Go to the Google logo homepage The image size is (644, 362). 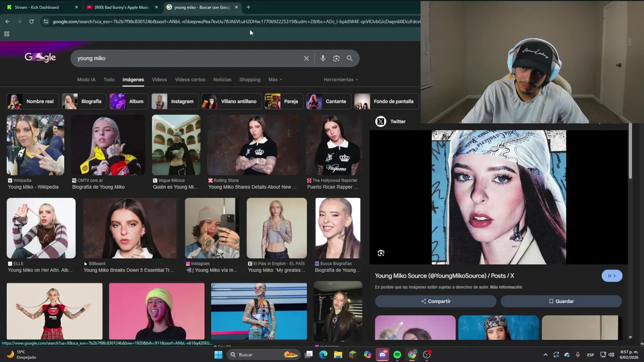click(40, 57)
